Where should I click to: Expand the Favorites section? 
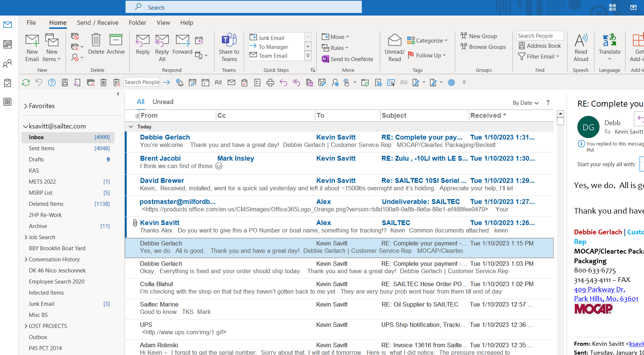click(26, 106)
